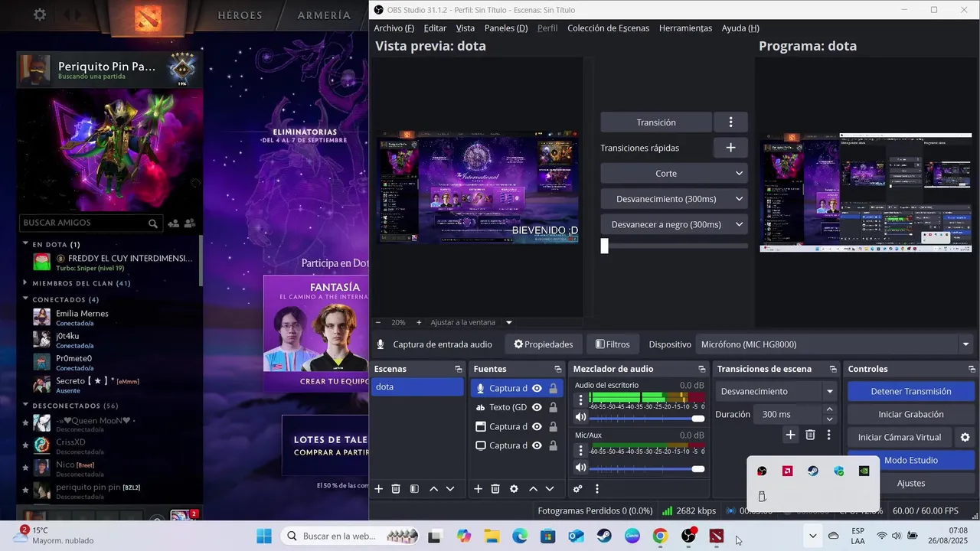
Task: Click Iniciar Grabación
Action: click(x=910, y=415)
